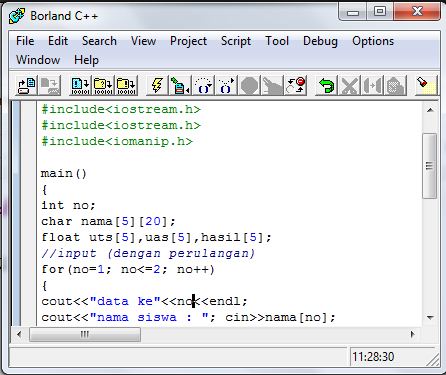The image size is (446, 375).
Task: Open the Edit menu
Action: (58, 41)
